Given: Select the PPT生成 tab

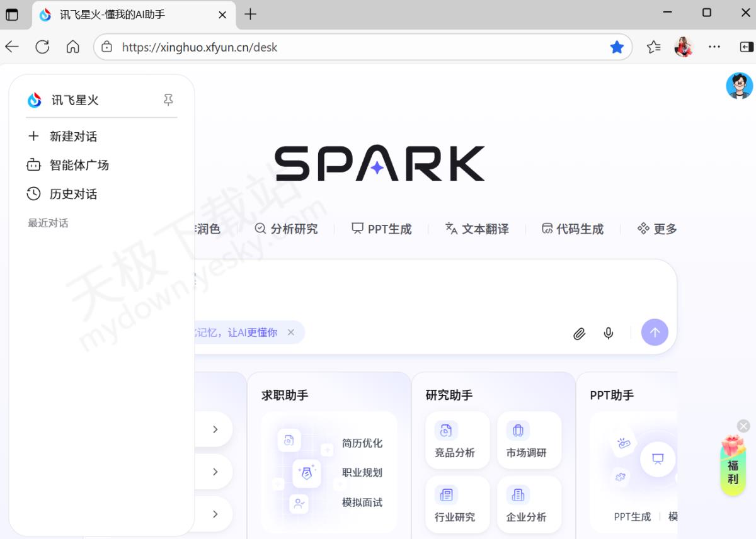Looking at the screenshot, I should click(x=382, y=229).
